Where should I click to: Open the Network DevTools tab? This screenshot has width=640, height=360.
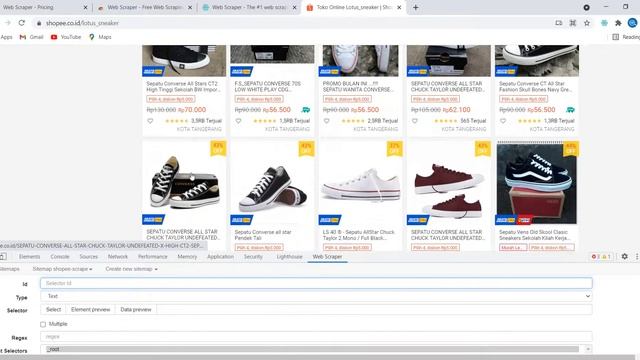click(118, 256)
